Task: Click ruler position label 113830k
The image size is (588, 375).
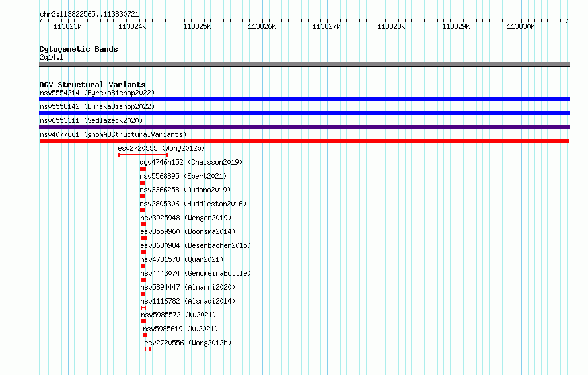Action: (x=521, y=26)
